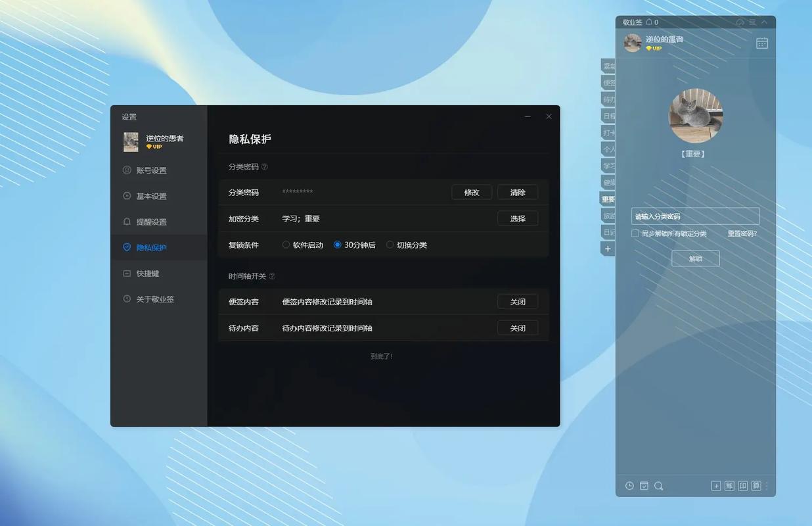Screen dimensions: 812x526
Task: Open the ledger (账) icon
Action: [x=729, y=485]
